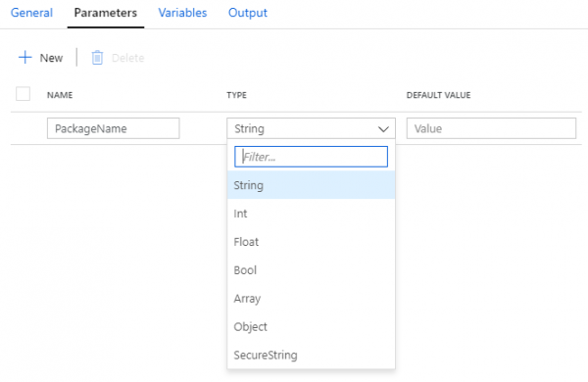Click the Delete button text
Screen dimensions: 588x382
point(127,58)
